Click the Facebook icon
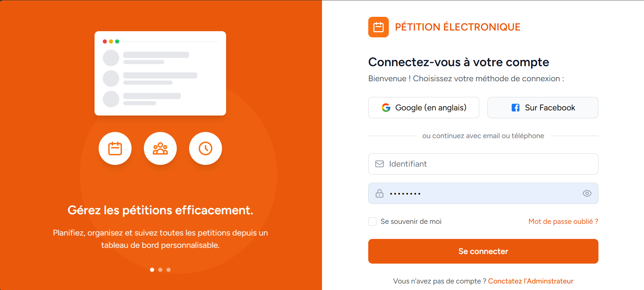The height and width of the screenshot is (290, 644). tap(515, 108)
